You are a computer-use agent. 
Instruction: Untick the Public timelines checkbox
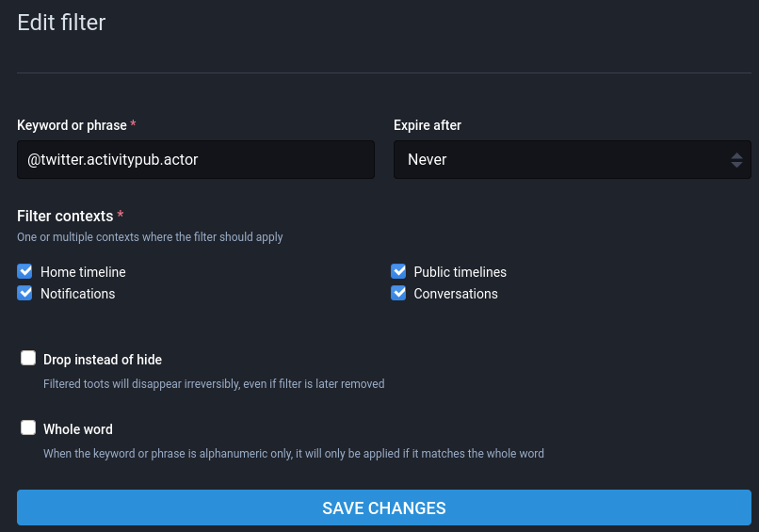(398, 271)
